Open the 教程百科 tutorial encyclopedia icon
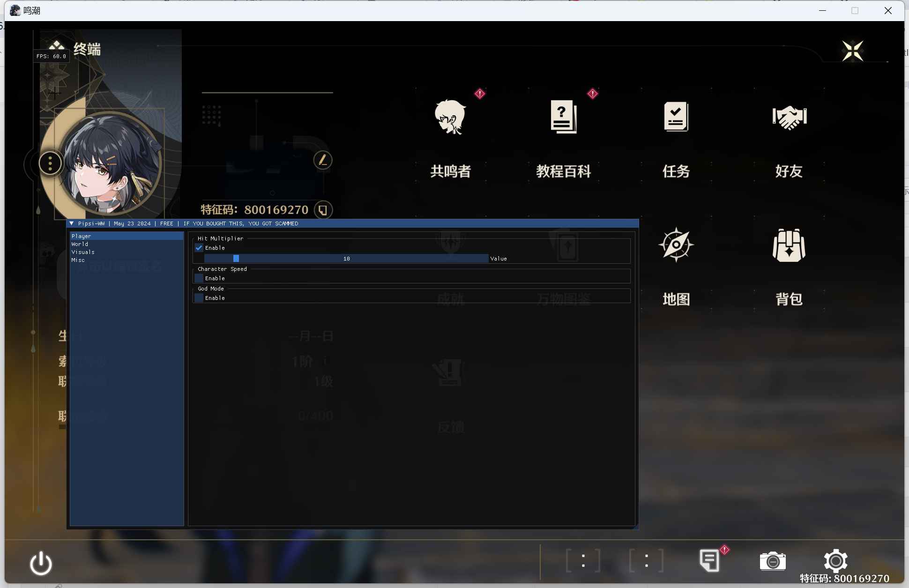909x588 pixels. (x=563, y=117)
